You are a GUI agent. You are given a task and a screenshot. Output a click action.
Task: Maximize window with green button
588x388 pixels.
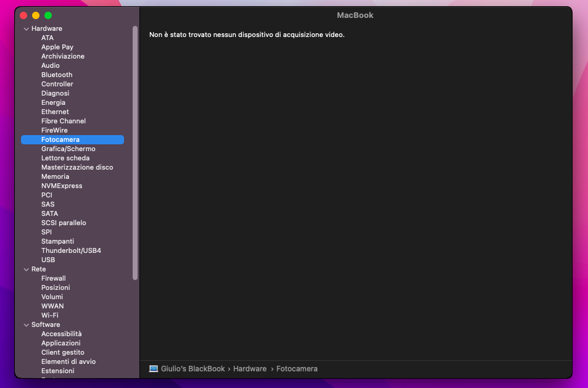(48, 15)
